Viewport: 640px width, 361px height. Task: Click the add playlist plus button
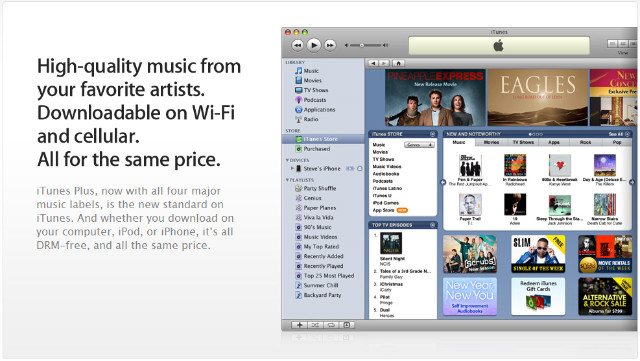click(x=299, y=325)
